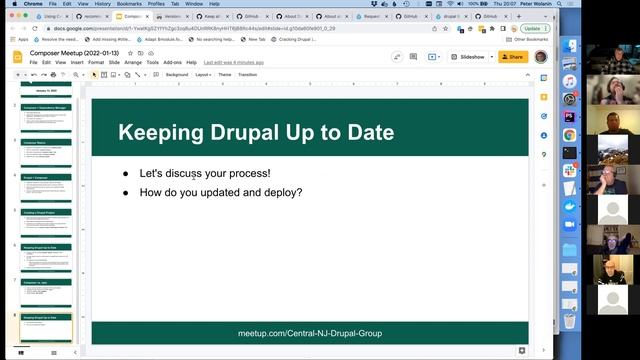Click the print icon in toolbar
Viewport: 640px width, 360px height.
tap(53, 75)
